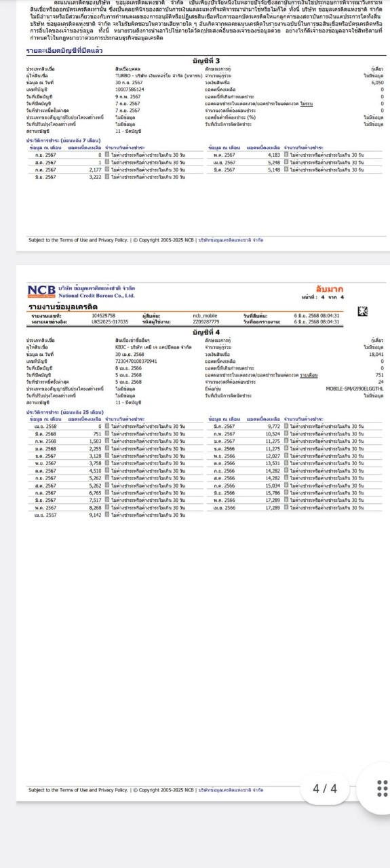The image size is (390, 868).
Task: Select the National Credit Bureau Co., Ltd. text
Action: coord(97,296)
